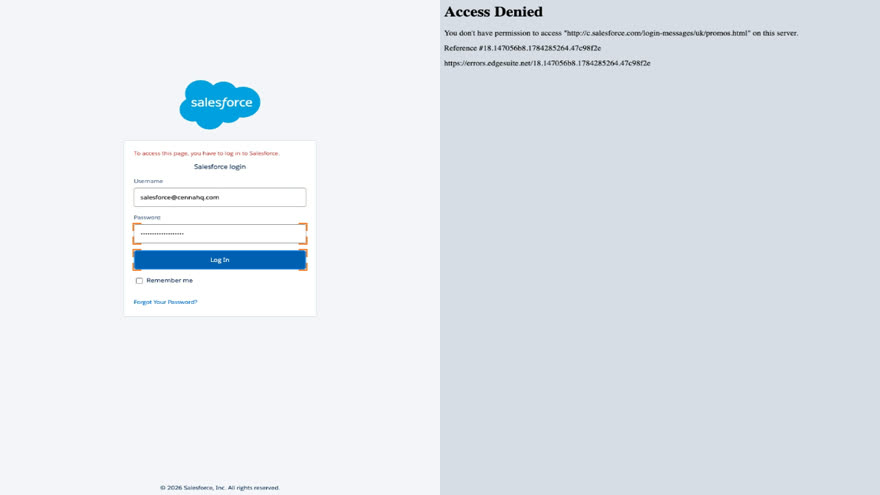
Task: Click the Username field label
Action: (148, 181)
